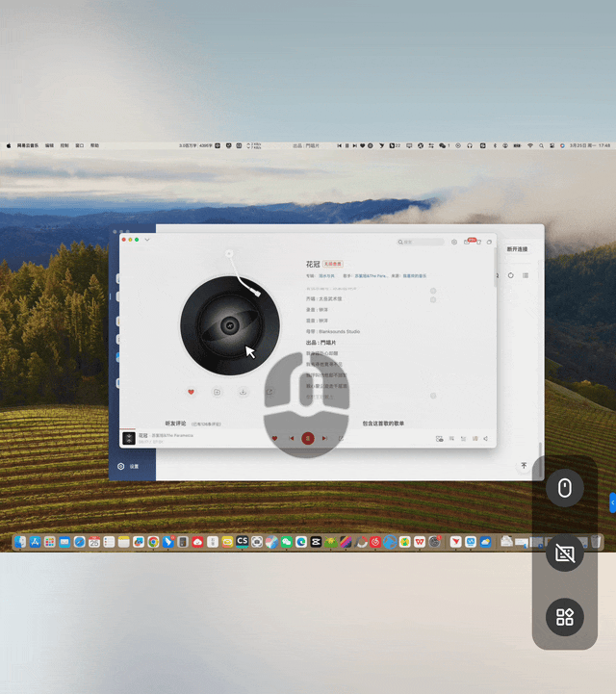Open 设置 in the left sidebar
Screen dimensions: 616x694
pyautogui.click(x=129, y=466)
